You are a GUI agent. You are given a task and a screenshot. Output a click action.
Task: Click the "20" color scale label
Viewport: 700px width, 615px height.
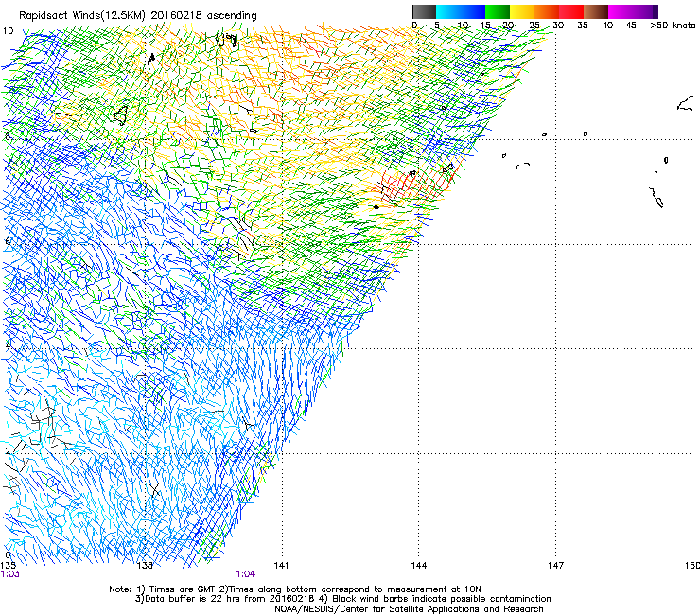pyautogui.click(x=509, y=26)
